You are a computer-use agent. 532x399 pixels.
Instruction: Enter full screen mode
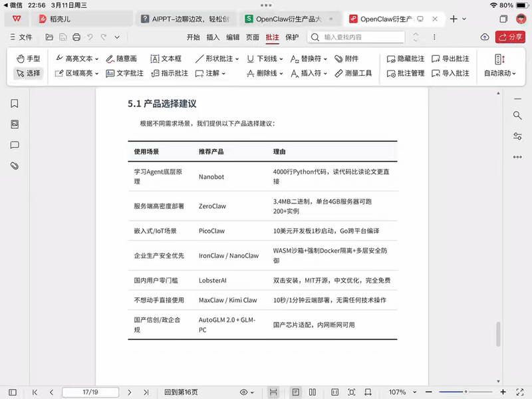point(520,392)
